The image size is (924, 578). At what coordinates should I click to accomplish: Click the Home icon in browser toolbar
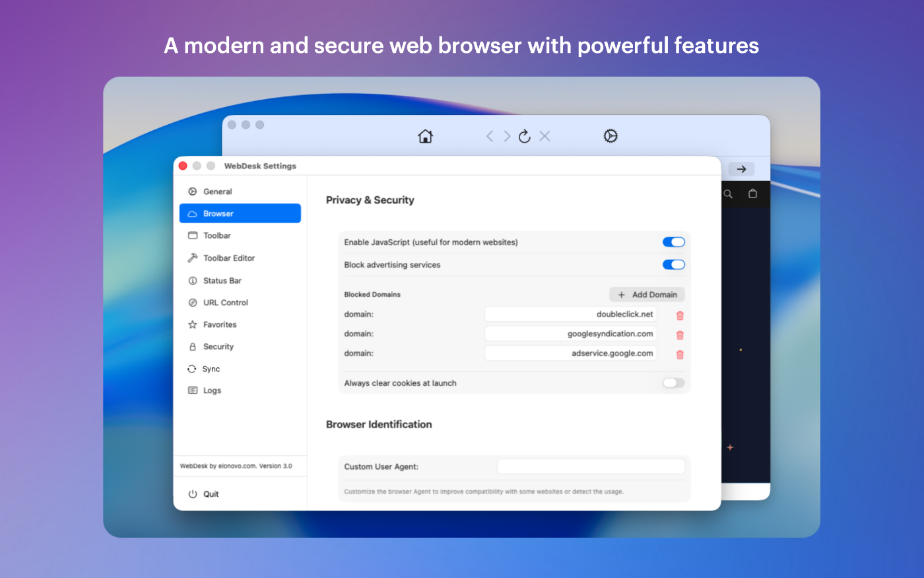[x=426, y=136]
